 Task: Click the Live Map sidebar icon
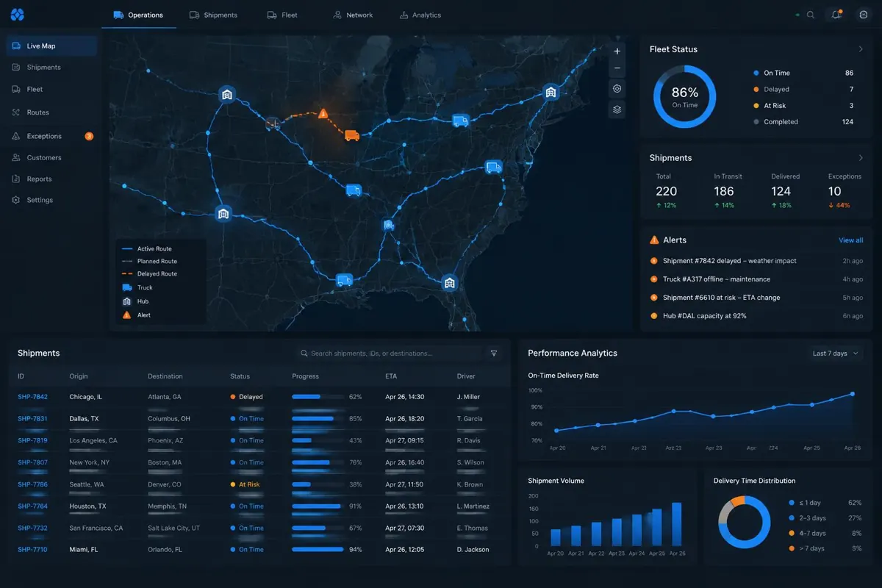16,46
